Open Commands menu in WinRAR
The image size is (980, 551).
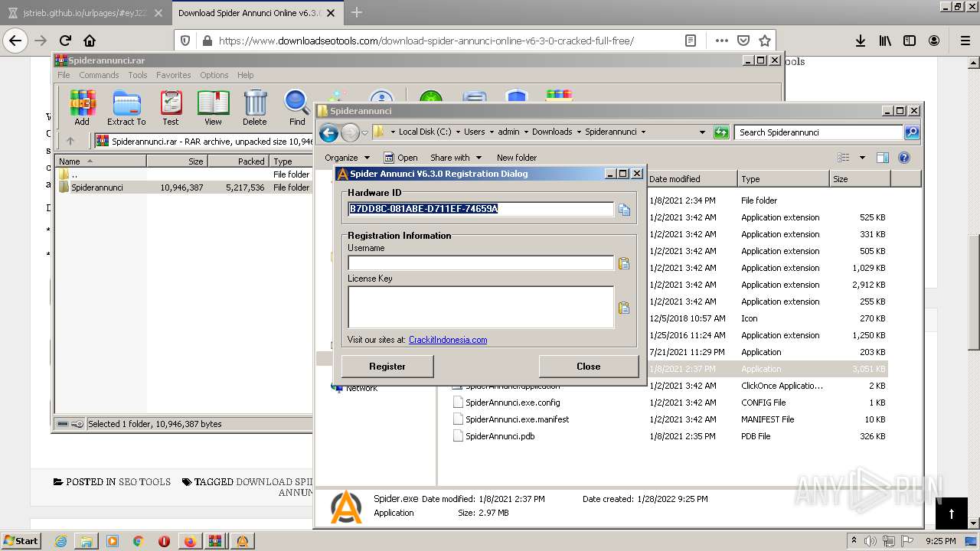click(x=99, y=75)
